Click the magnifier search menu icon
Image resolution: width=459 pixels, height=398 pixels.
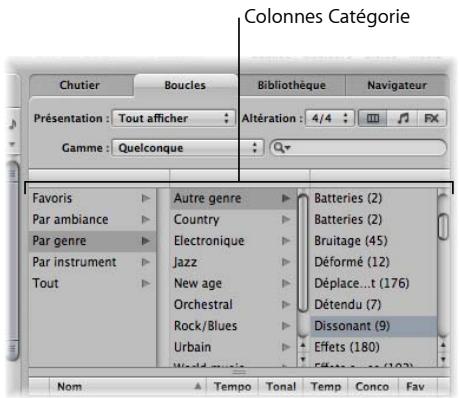[x=282, y=148]
